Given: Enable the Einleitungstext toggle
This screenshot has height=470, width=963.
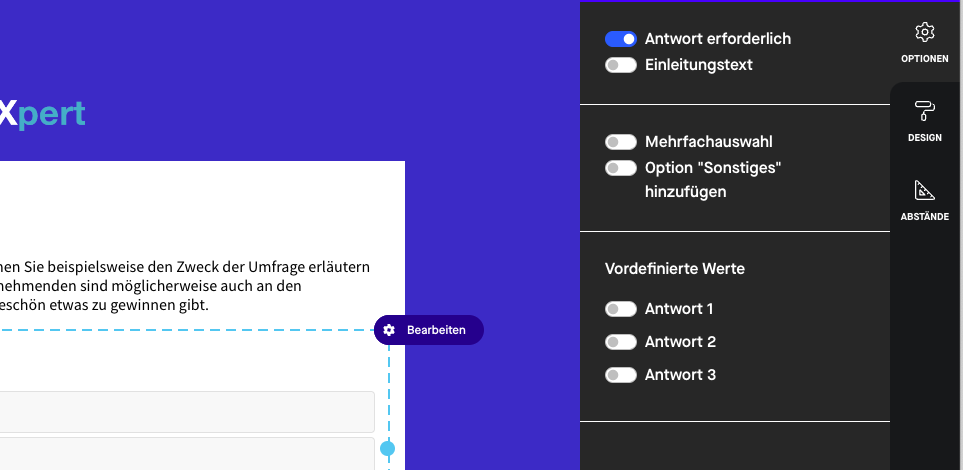Looking at the screenshot, I should [621, 65].
